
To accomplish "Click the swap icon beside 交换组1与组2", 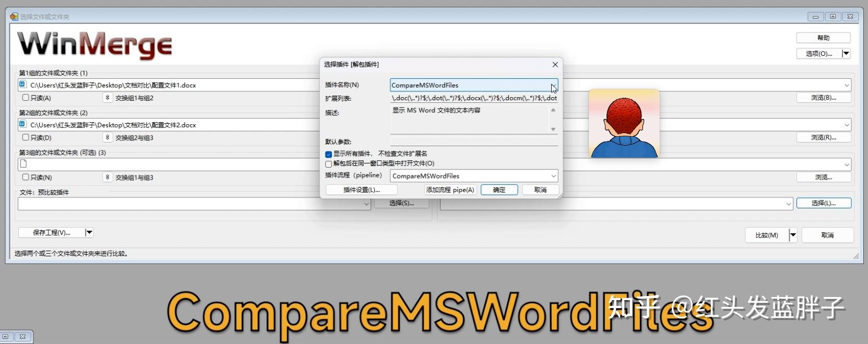I will [108, 98].
